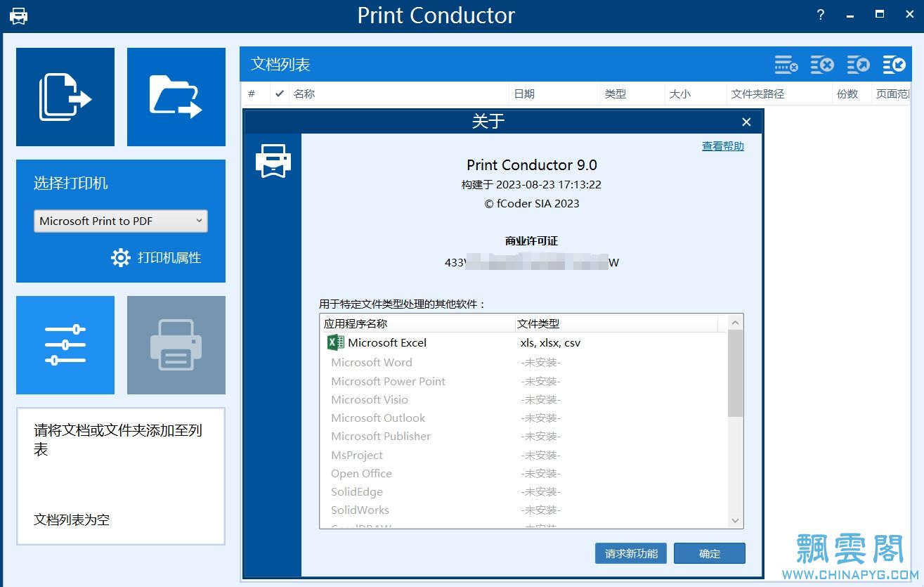
Task: Click the software list scrollbar thumb
Action: coord(735,373)
